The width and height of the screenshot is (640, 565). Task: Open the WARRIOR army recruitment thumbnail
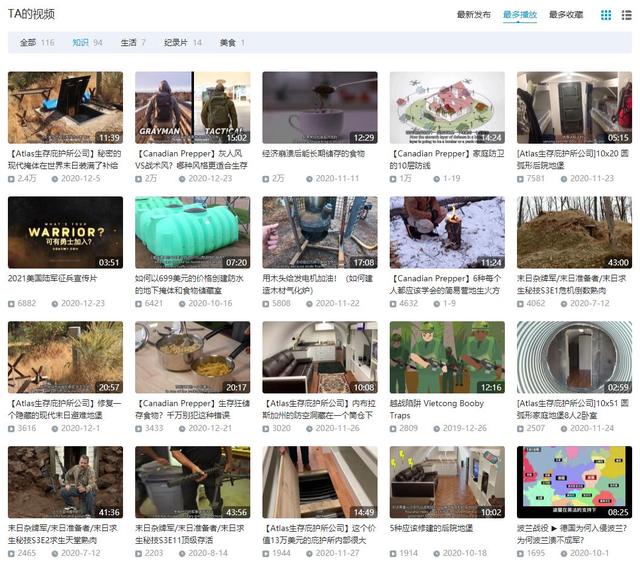[65, 232]
